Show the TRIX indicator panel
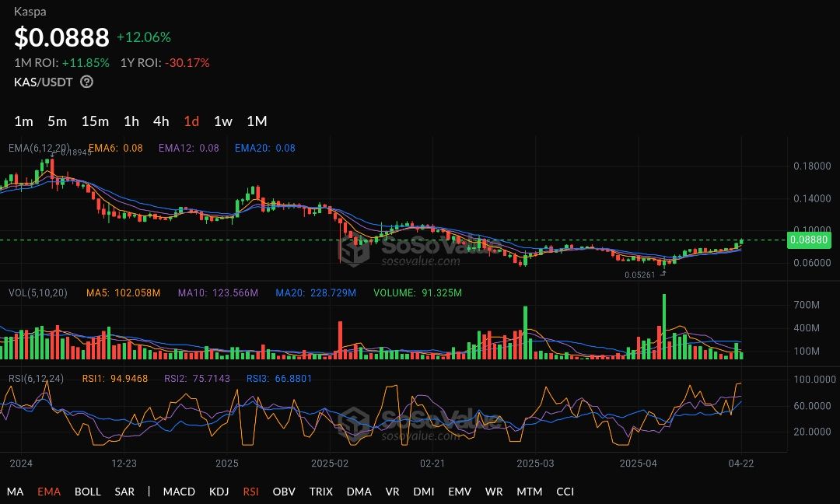This screenshot has height=504, width=840. click(x=321, y=492)
